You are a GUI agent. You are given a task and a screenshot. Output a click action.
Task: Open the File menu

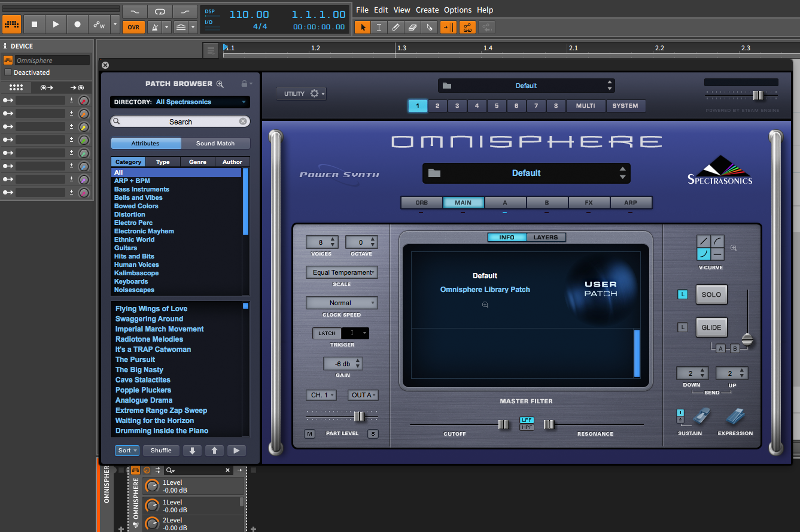[362, 10]
